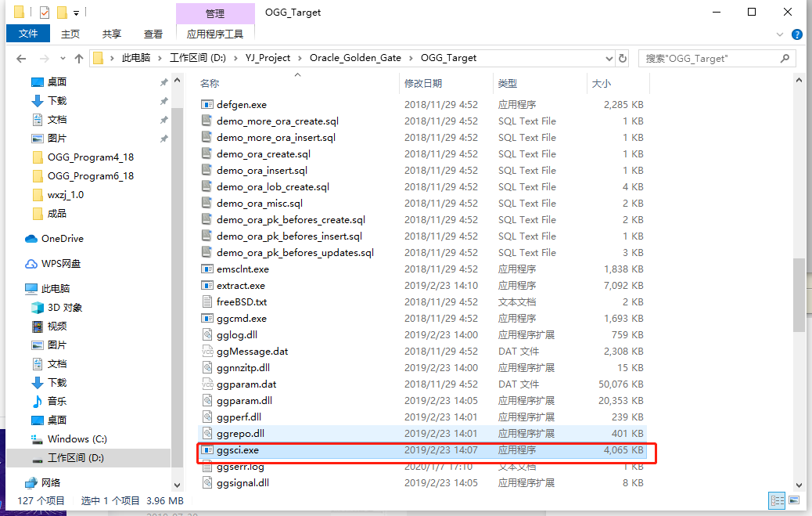Select the 管理 contextual tab

click(215, 13)
